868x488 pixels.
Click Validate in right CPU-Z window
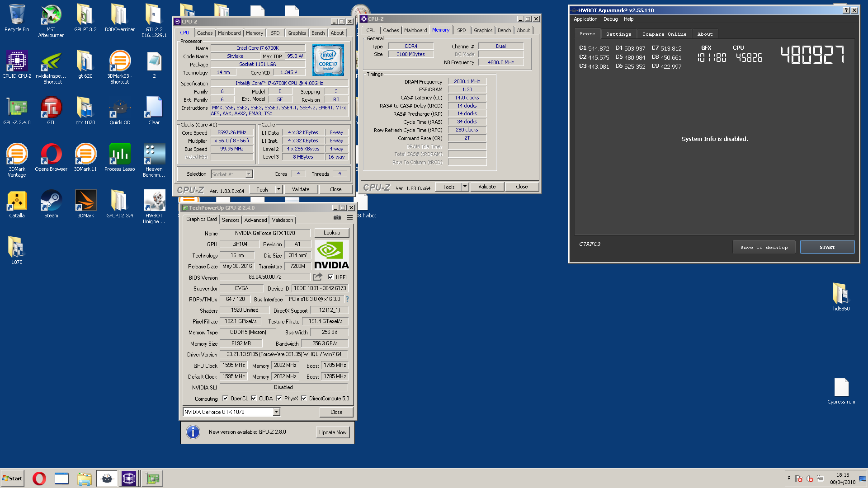pos(487,187)
